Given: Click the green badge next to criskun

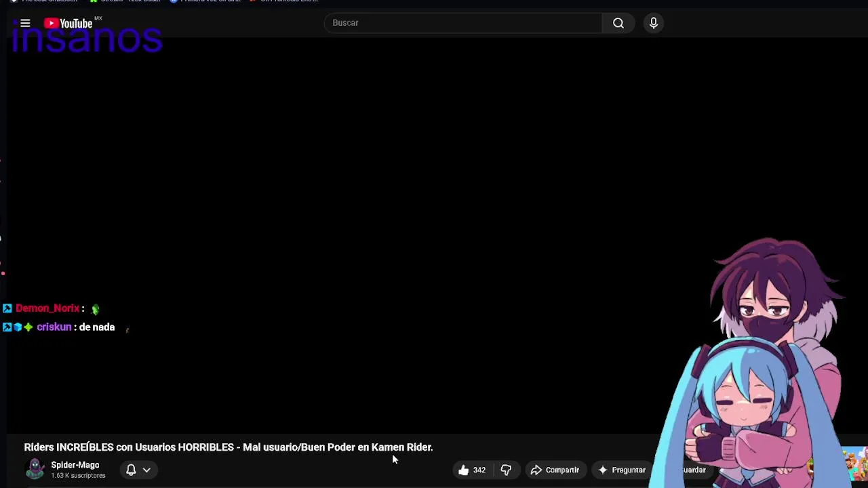Looking at the screenshot, I should tap(28, 327).
